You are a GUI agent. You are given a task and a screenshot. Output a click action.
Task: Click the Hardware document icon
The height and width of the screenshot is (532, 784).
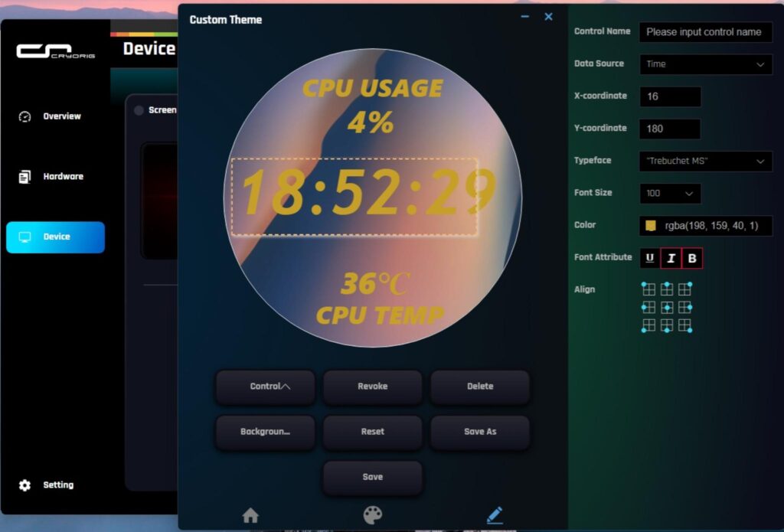pos(24,177)
